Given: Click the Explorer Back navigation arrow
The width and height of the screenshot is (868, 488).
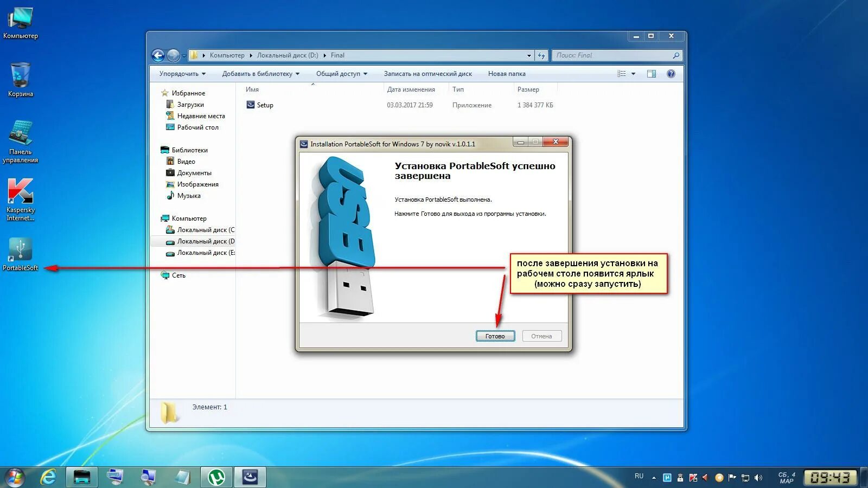Looking at the screenshot, I should 158,55.
